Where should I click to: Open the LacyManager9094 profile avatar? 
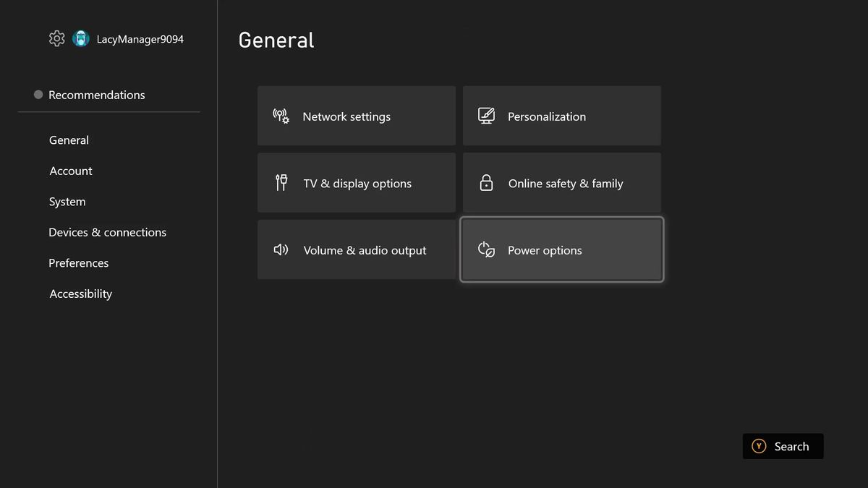pos(80,39)
